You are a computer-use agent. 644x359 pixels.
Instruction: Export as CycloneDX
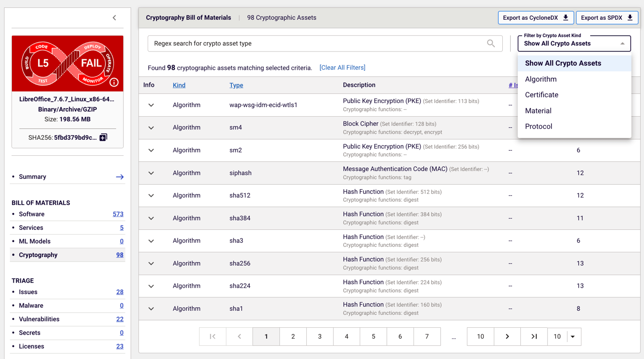(536, 18)
